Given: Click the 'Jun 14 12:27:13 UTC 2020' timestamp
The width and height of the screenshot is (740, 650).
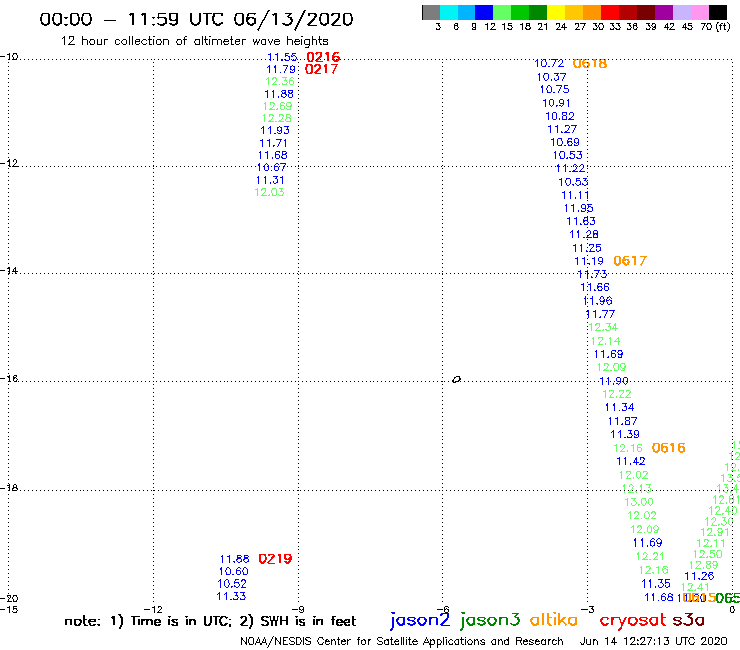Looking at the screenshot, I should [x=654, y=642].
